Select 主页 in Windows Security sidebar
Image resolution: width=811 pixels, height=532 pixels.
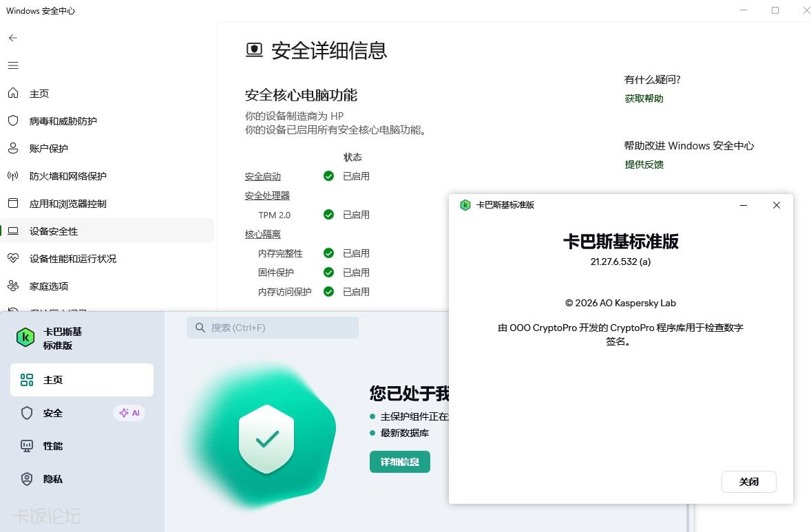(39, 94)
